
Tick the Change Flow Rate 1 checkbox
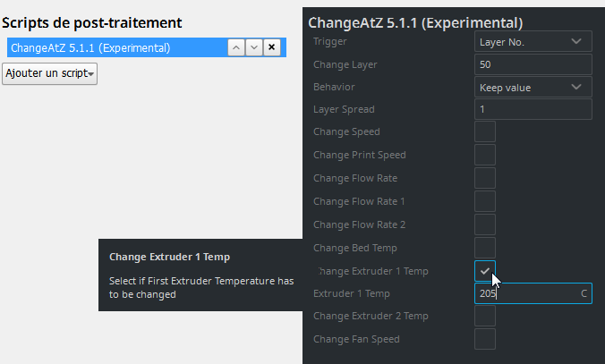tap(484, 201)
